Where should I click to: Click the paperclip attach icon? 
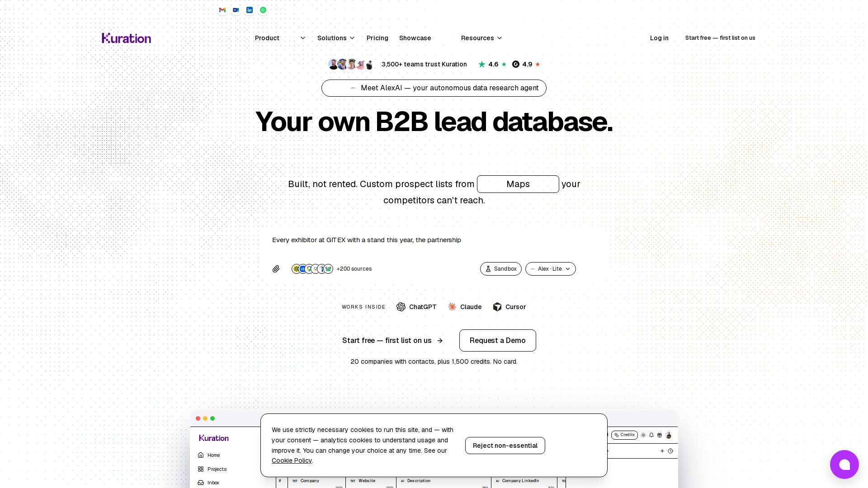[x=276, y=269]
